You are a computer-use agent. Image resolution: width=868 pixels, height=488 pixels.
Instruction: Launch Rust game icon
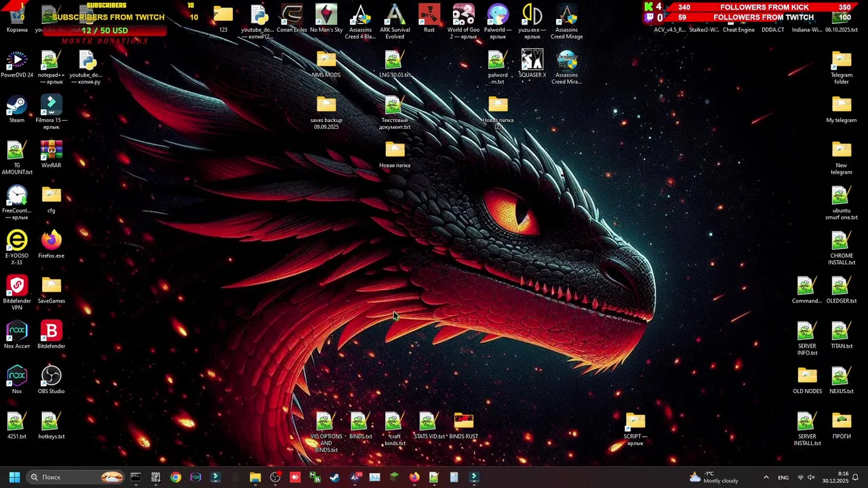[429, 19]
